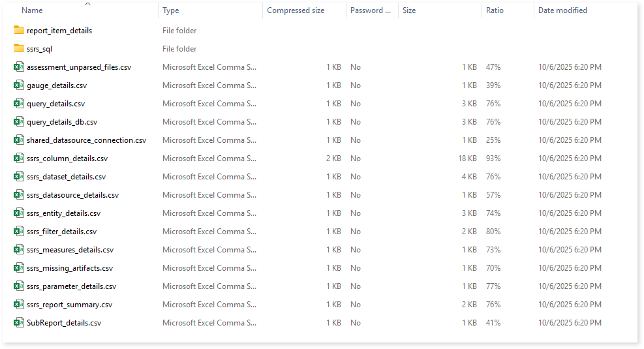644x349 pixels.
Task: Click the Size column header
Action: (409, 10)
